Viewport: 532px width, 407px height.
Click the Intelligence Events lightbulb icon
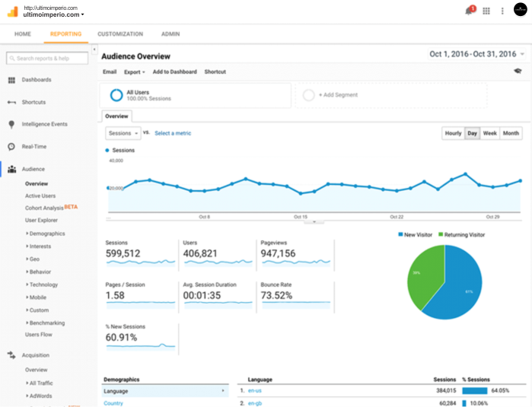pyautogui.click(x=11, y=124)
